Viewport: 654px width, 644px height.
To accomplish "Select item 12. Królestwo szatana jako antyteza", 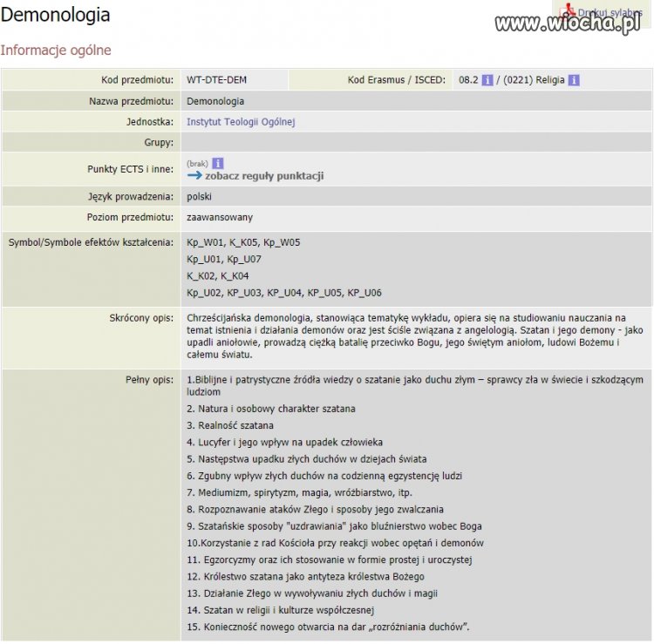I will tap(305, 577).
